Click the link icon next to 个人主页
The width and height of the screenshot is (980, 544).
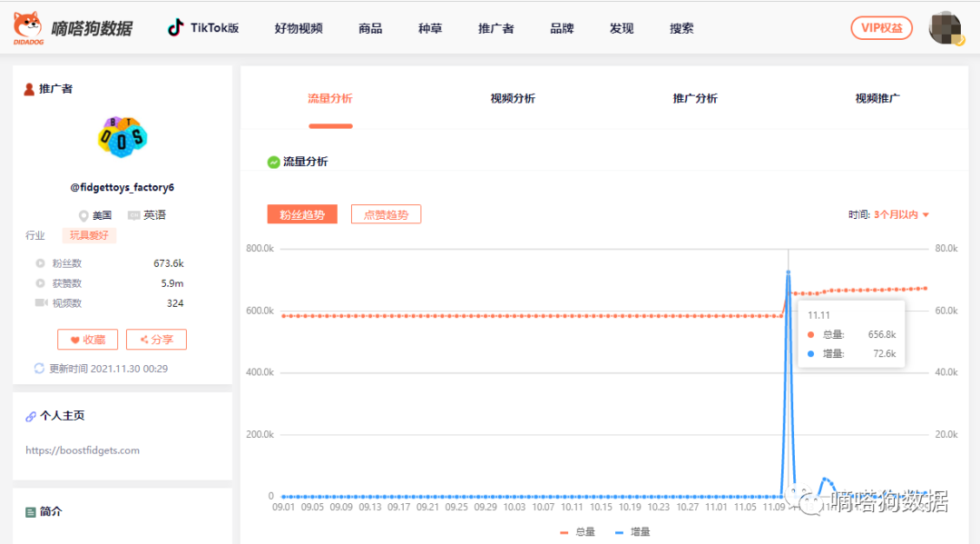tap(30, 415)
